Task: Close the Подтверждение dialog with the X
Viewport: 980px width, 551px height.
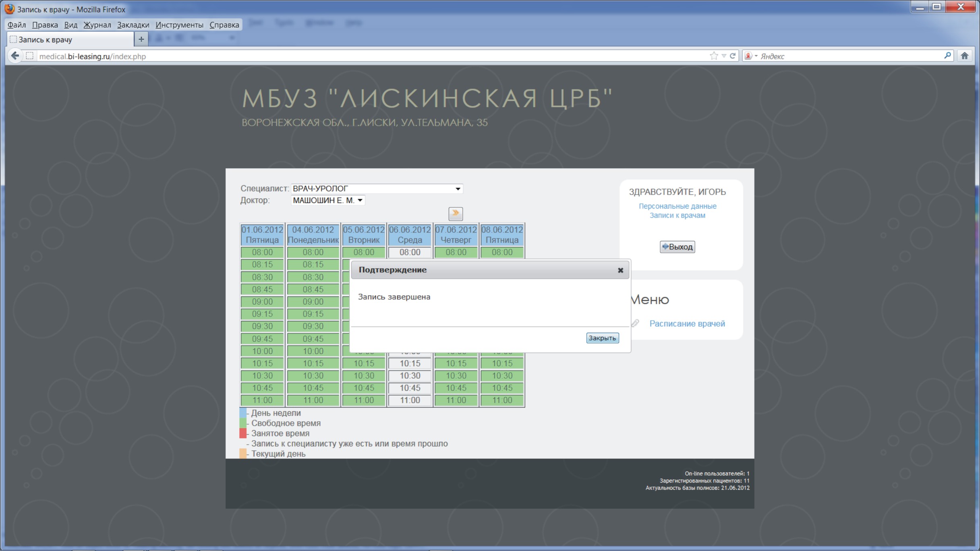Action: pyautogui.click(x=620, y=270)
